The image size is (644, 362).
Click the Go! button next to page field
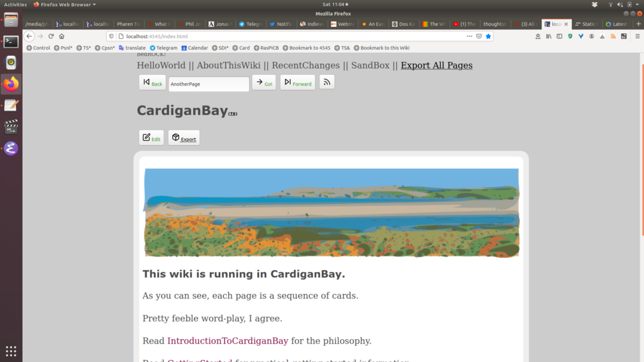[x=264, y=82]
